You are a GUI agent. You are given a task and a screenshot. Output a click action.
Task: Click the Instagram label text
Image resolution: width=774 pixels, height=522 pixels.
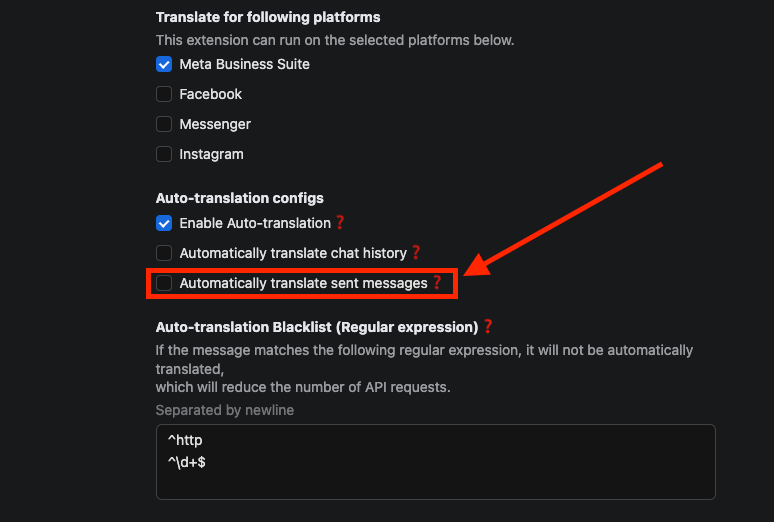point(211,154)
